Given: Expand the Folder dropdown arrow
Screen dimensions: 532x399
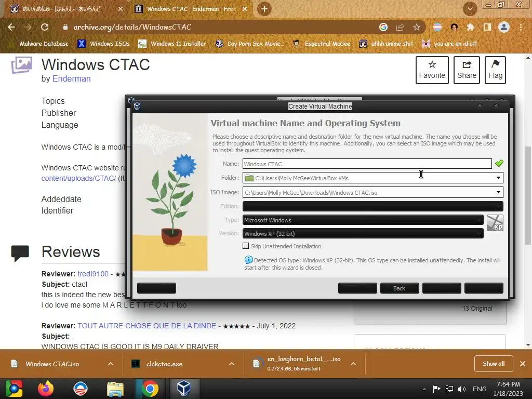Looking at the screenshot, I should pos(498,178).
